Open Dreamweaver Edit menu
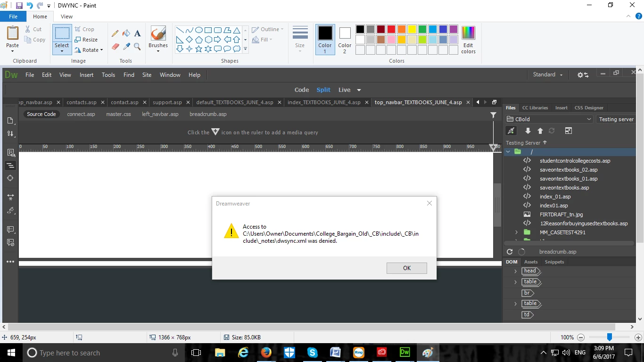The width and height of the screenshot is (644, 362). (x=47, y=74)
